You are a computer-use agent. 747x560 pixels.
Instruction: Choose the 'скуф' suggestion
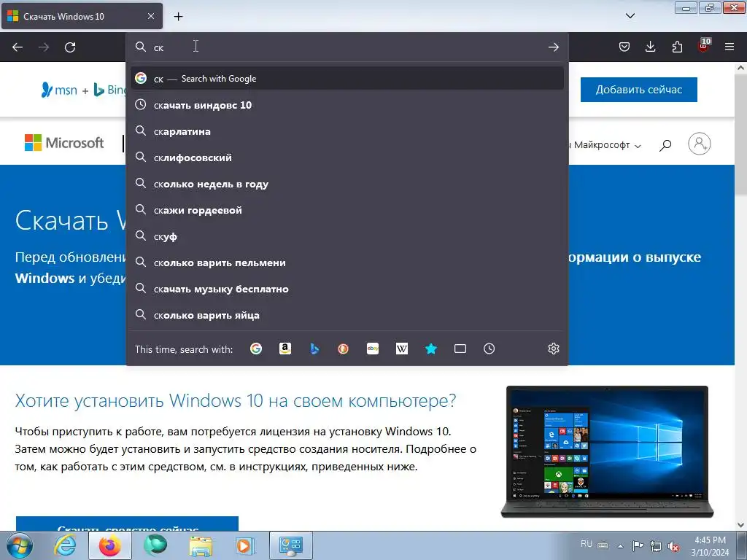(x=347, y=236)
